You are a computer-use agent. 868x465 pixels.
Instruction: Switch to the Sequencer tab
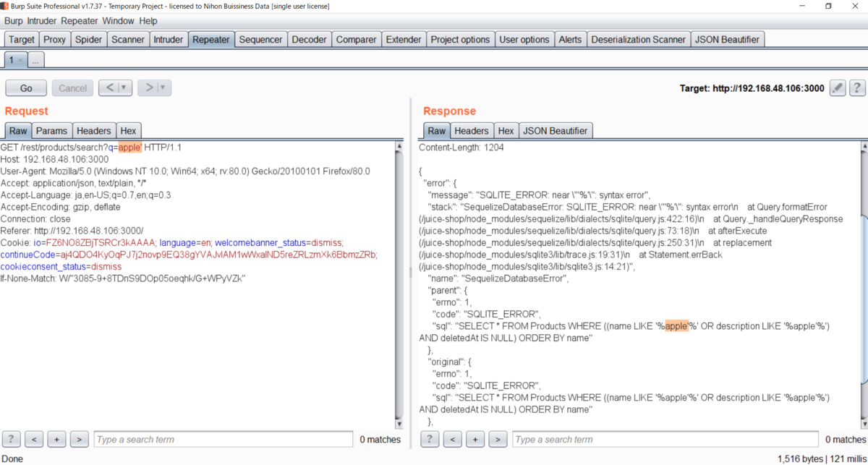tap(260, 40)
